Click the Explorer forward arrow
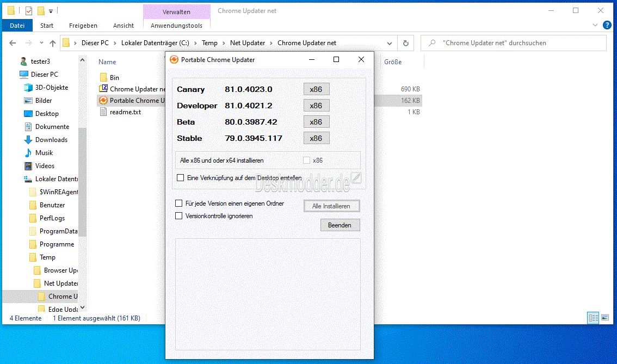This screenshot has height=364, width=617. pos(28,43)
